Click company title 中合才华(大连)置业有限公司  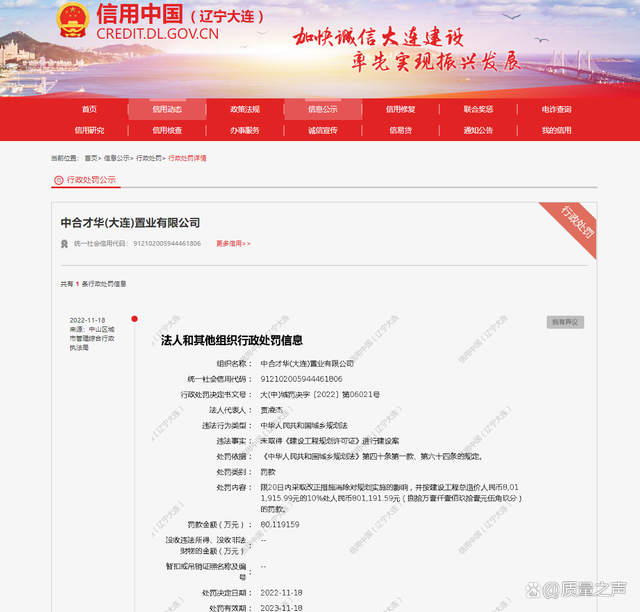[x=130, y=223]
